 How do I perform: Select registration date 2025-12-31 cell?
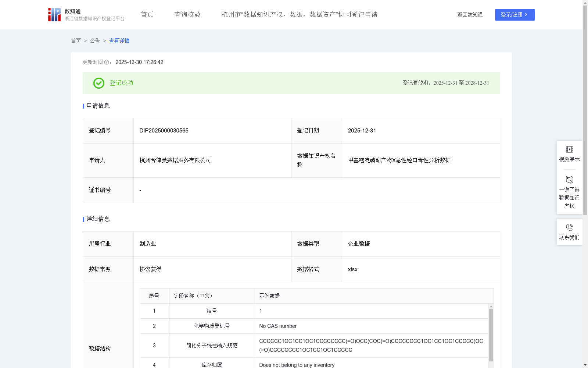click(421, 131)
